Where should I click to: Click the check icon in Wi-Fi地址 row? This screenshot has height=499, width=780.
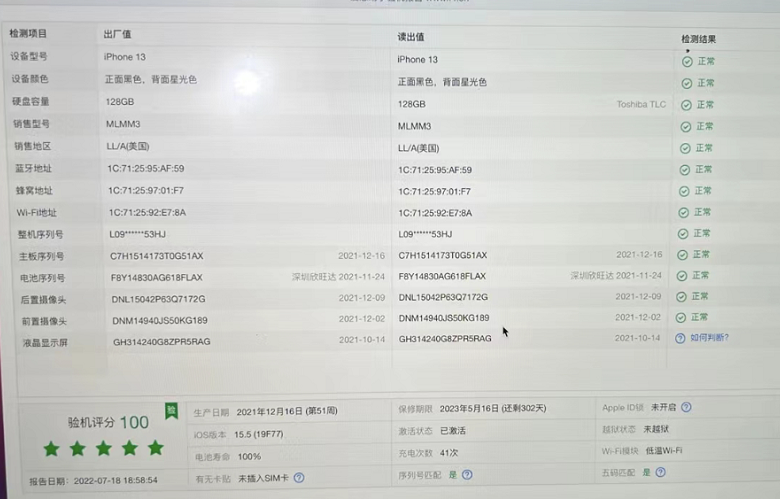tap(683, 212)
